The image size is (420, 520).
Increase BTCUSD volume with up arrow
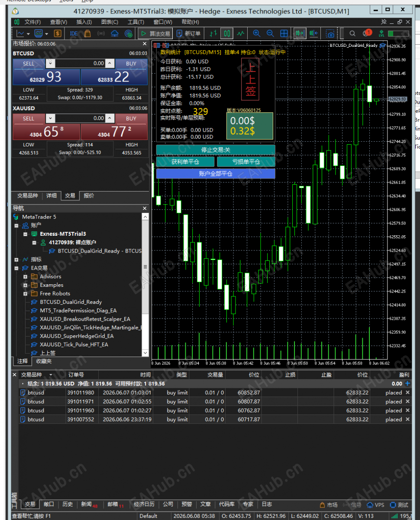(x=110, y=63)
